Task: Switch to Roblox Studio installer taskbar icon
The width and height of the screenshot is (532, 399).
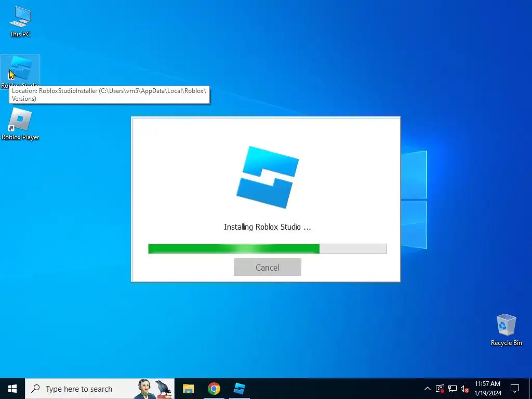Action: [x=240, y=389]
